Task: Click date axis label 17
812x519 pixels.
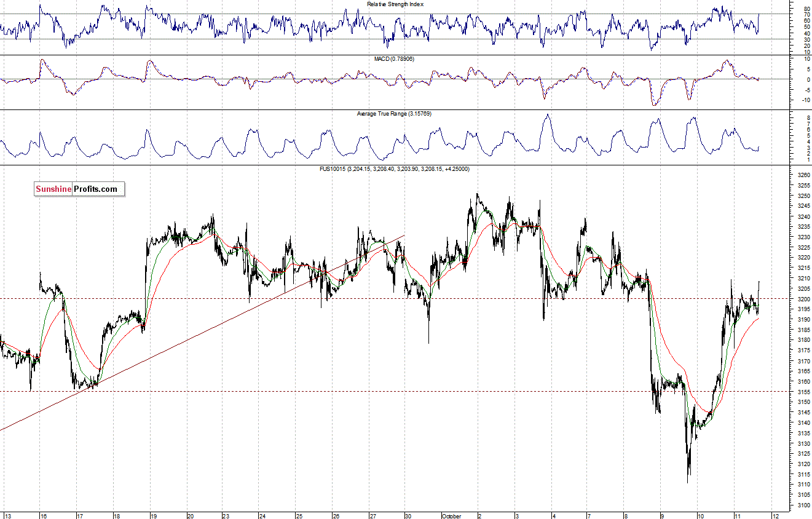Action: (x=80, y=516)
